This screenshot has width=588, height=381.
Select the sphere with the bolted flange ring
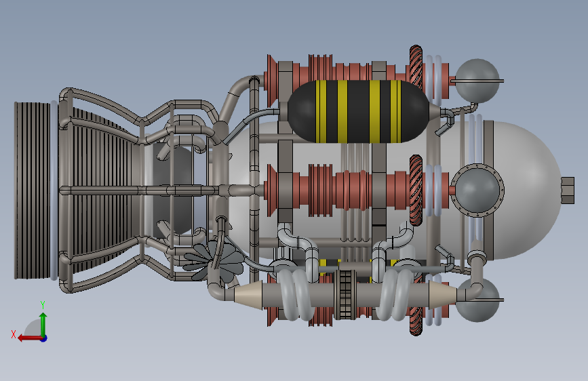pyautogui.click(x=477, y=190)
